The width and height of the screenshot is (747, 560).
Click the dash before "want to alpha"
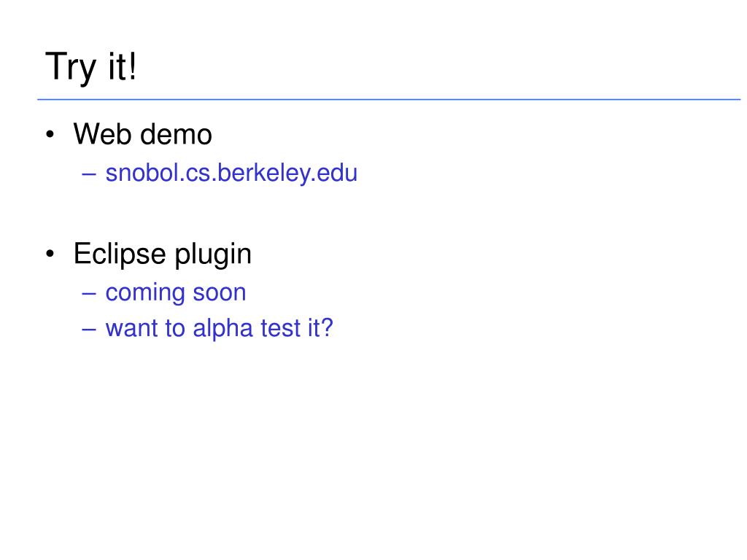(x=89, y=330)
